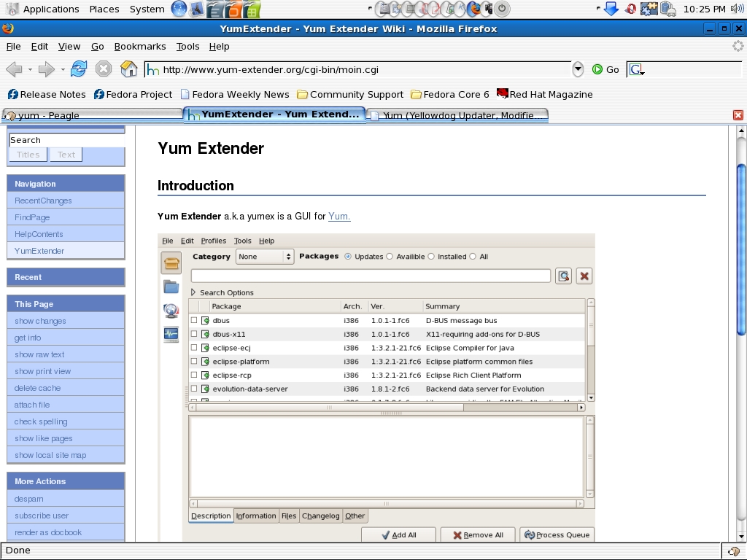
Task: Follow the Yum. hyperlink
Action: [339, 216]
